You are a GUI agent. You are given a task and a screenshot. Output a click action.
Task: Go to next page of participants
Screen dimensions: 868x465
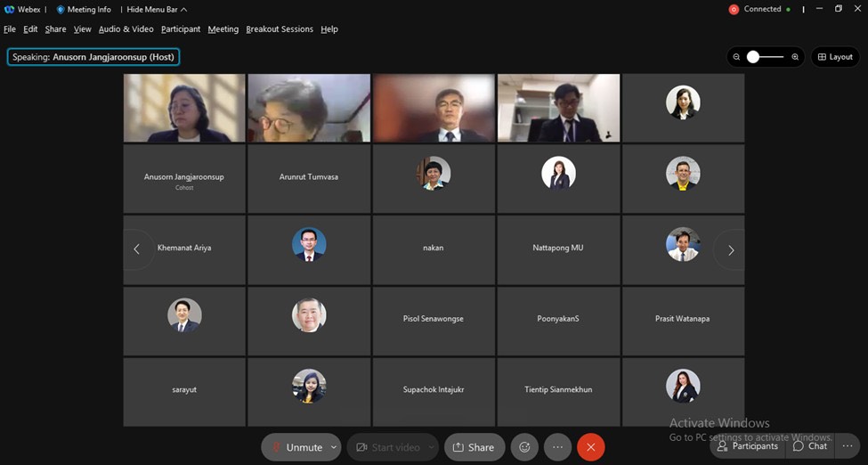click(x=731, y=250)
